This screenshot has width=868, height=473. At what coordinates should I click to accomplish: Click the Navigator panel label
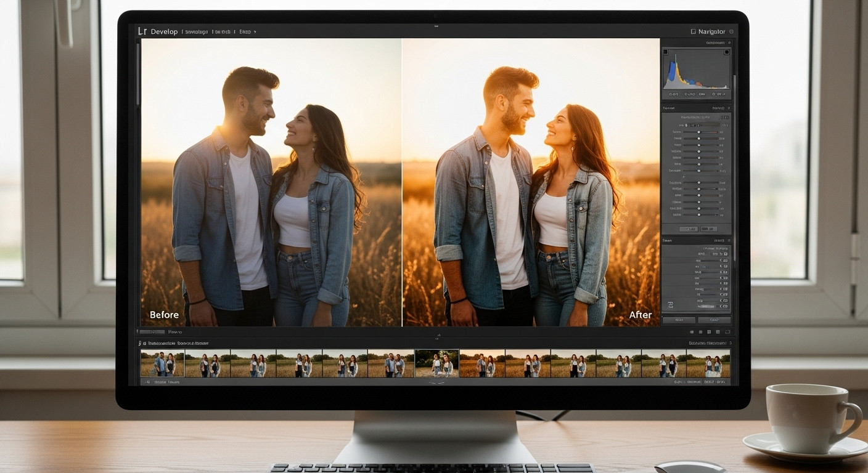(x=712, y=31)
